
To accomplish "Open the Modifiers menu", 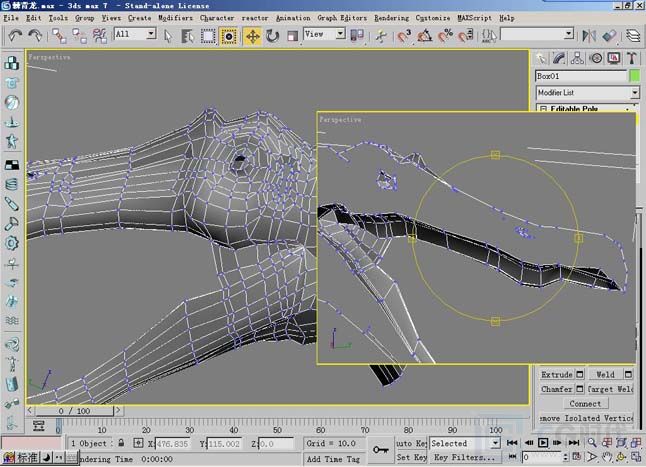I will coord(175,18).
